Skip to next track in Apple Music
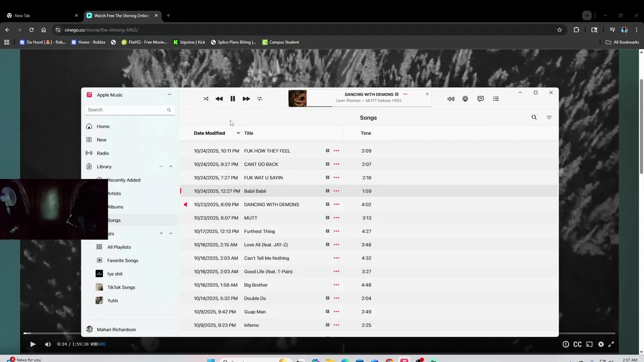Screen dimensions: 644x362 (246, 99)
